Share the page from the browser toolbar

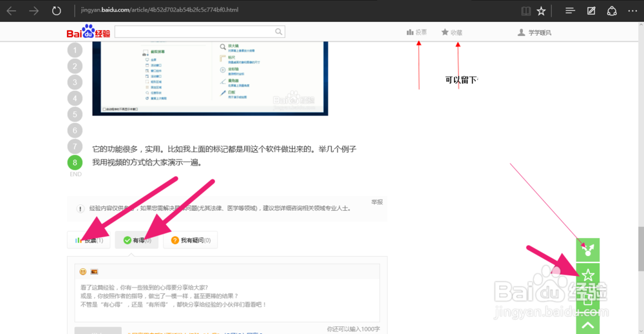click(x=612, y=11)
